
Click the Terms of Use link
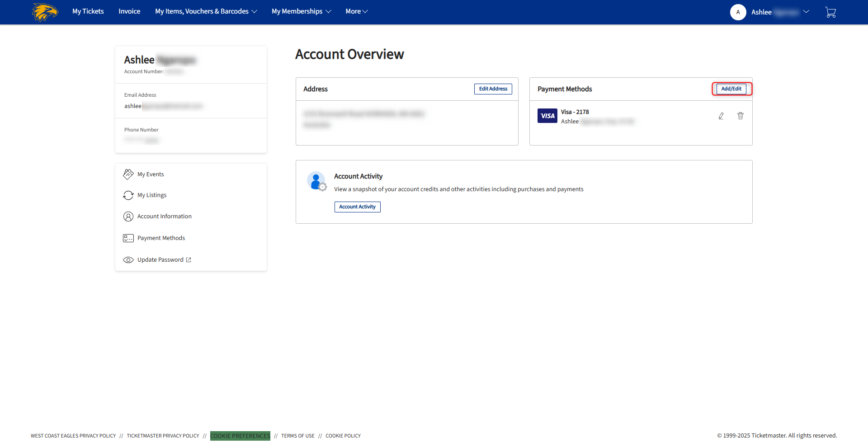pyautogui.click(x=297, y=435)
